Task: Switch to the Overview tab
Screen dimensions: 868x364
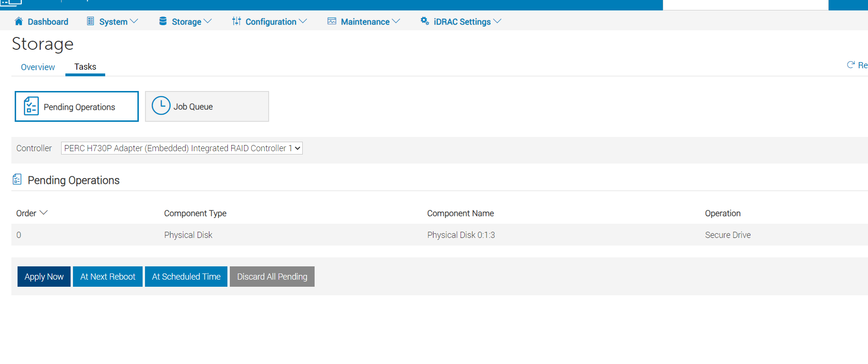Action: [x=38, y=67]
